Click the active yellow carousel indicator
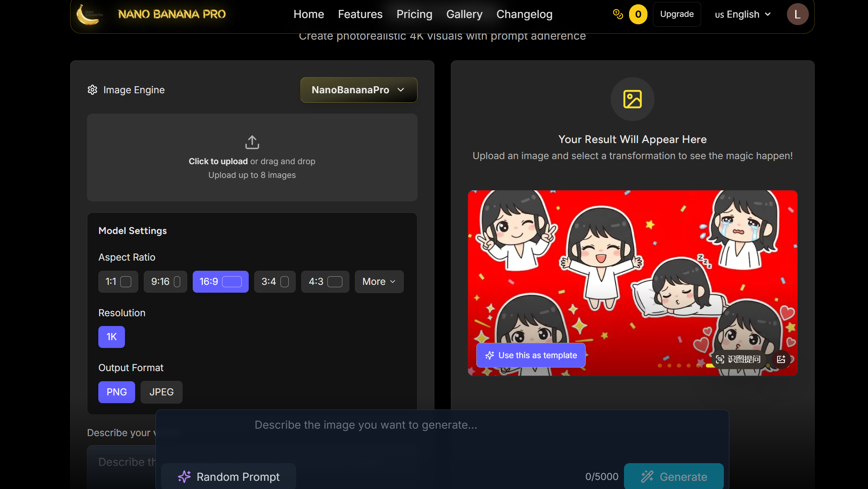Screen dimensions: 868x489 point(710,366)
